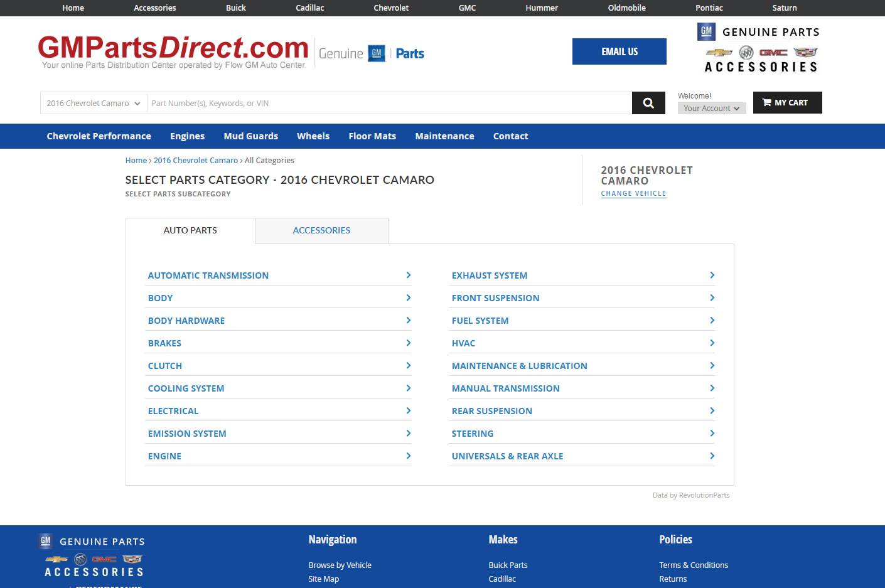Select the Auto Parts tab

tap(190, 230)
